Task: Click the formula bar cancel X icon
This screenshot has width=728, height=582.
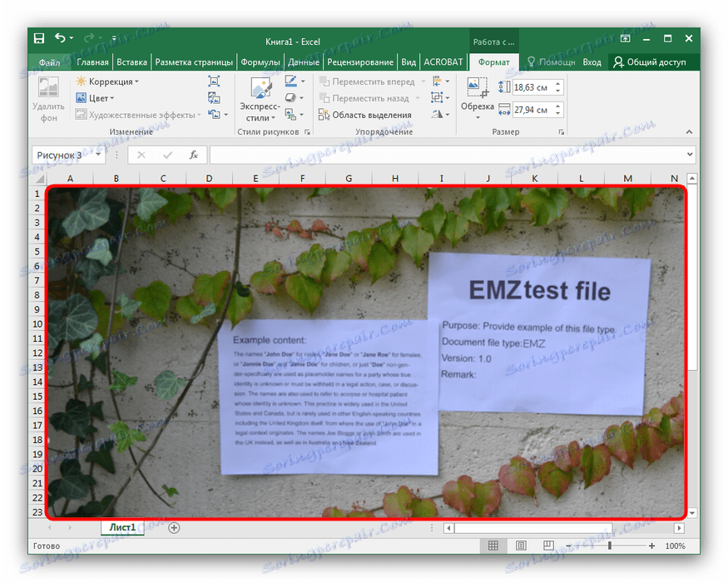Action: click(141, 155)
